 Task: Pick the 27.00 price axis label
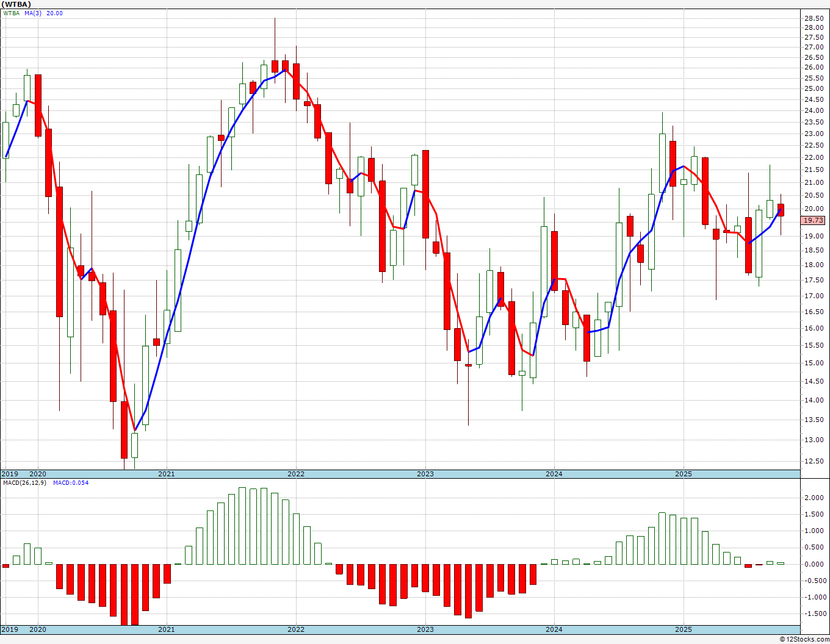814,48
